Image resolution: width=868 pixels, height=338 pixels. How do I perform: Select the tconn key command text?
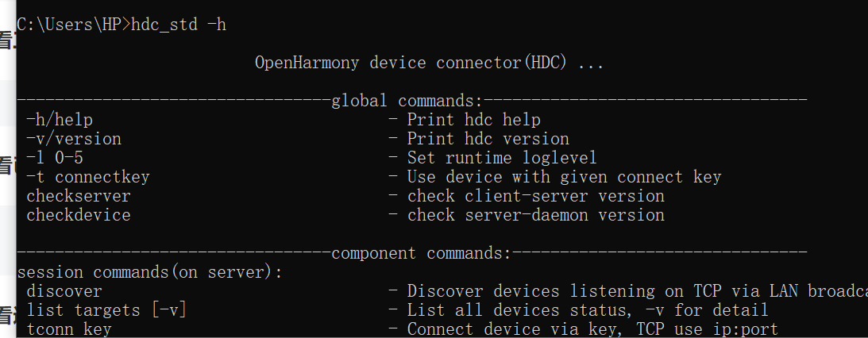click(x=69, y=329)
